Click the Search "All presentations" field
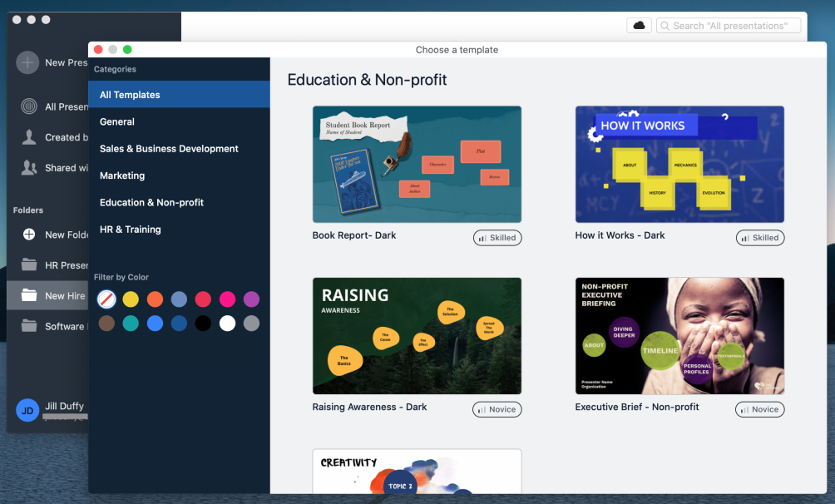Image resolution: width=835 pixels, height=504 pixels. point(729,26)
